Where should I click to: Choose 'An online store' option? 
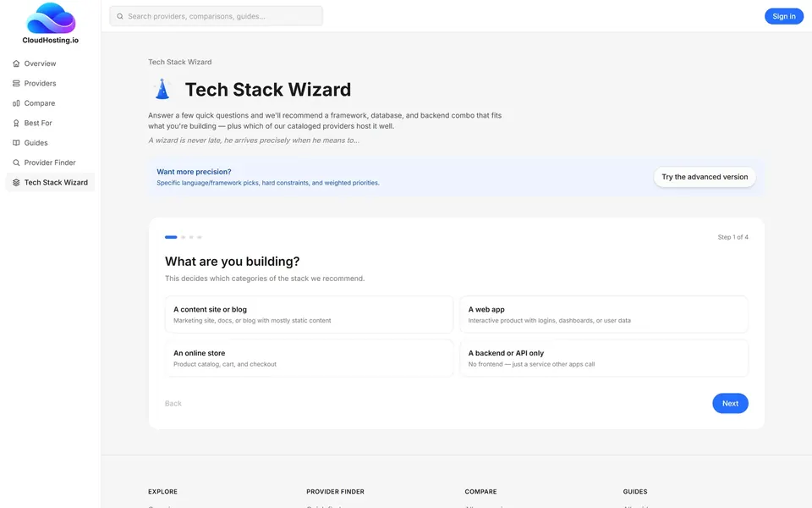click(x=310, y=358)
